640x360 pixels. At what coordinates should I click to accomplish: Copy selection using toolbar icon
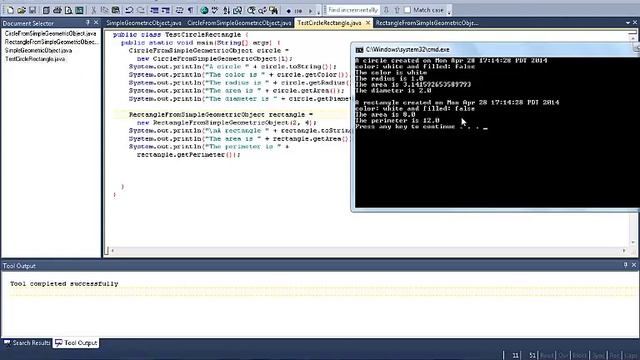tap(104, 10)
